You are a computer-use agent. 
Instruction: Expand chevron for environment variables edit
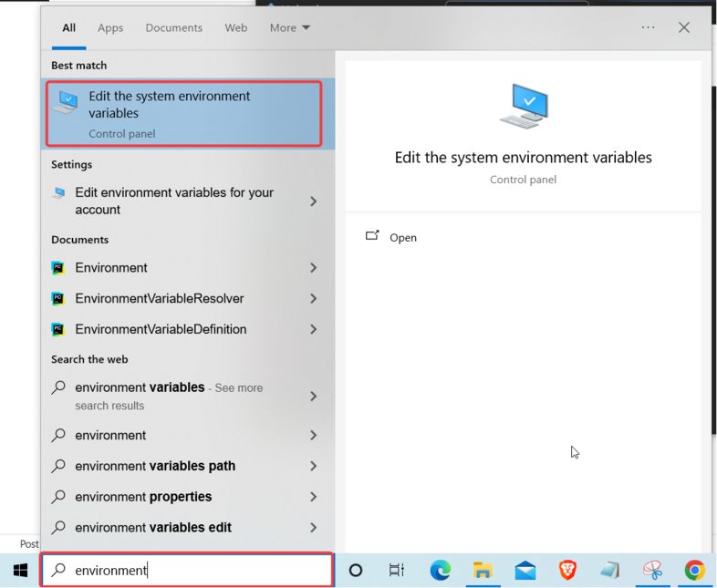tap(313, 527)
